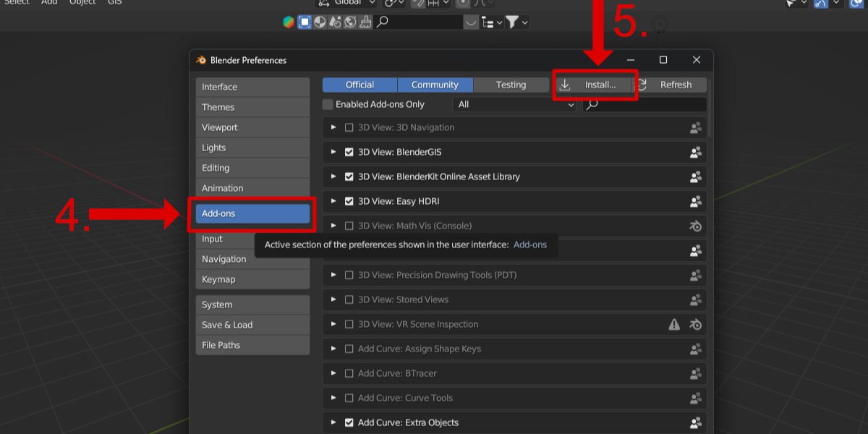The image size is (868, 434).
Task: Switch to the Official add-ons filter
Action: (x=359, y=85)
